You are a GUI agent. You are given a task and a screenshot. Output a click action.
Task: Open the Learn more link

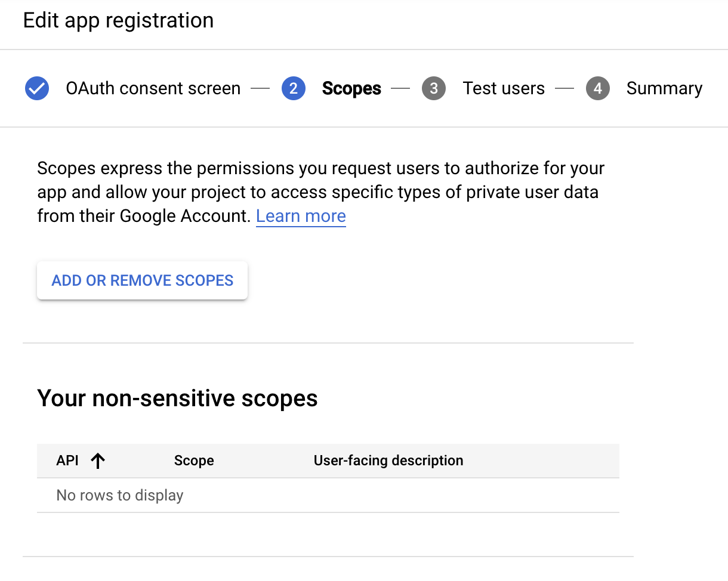coord(301,216)
